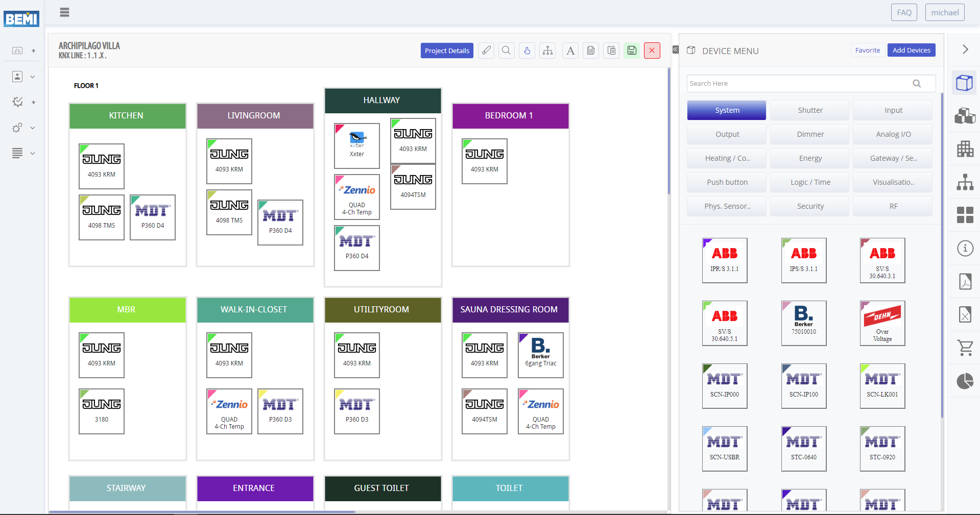Select ABB IPR/S 3.1.1 device tile
The image size is (980, 515).
[725, 260]
